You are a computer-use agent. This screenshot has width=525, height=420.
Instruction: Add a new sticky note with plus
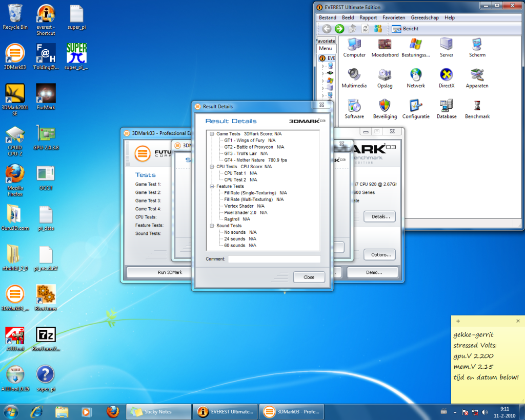(x=458, y=321)
